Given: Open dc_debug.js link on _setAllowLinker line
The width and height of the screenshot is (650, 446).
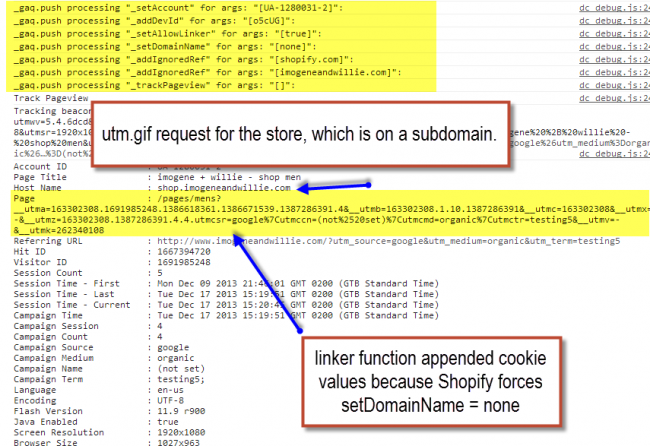Looking at the screenshot, I should pyautogui.click(x=614, y=34).
